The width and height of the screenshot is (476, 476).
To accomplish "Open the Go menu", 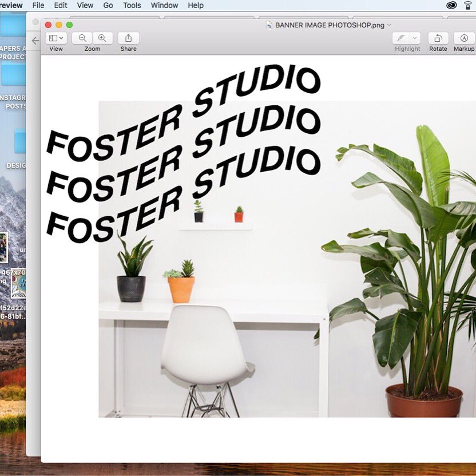I will (108, 5).
